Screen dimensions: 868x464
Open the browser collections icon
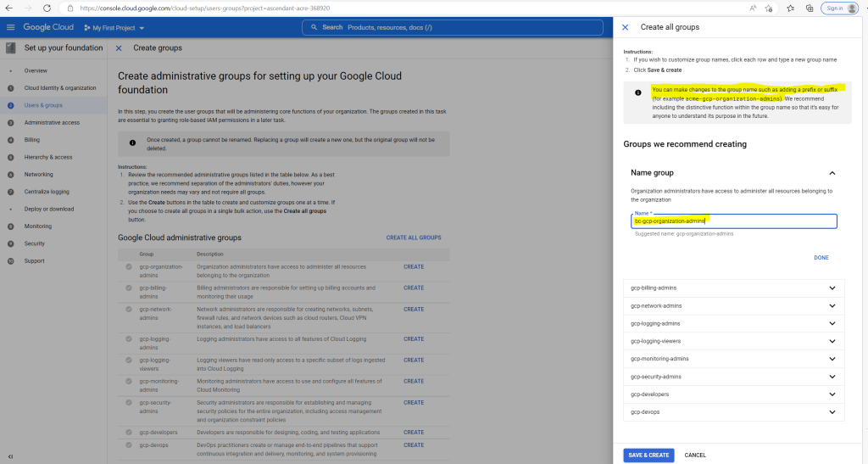click(x=810, y=8)
